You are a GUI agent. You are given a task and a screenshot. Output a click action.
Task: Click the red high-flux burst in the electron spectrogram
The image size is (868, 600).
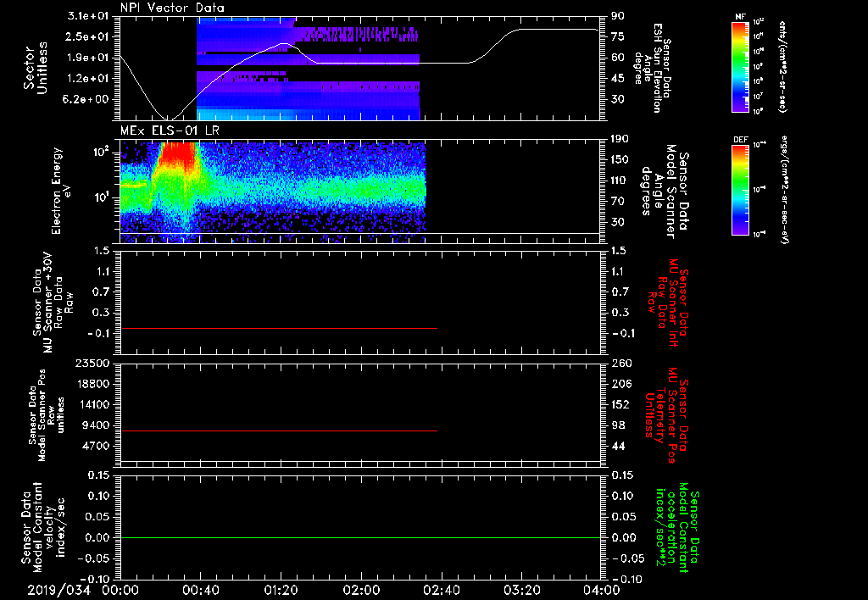coord(178,158)
